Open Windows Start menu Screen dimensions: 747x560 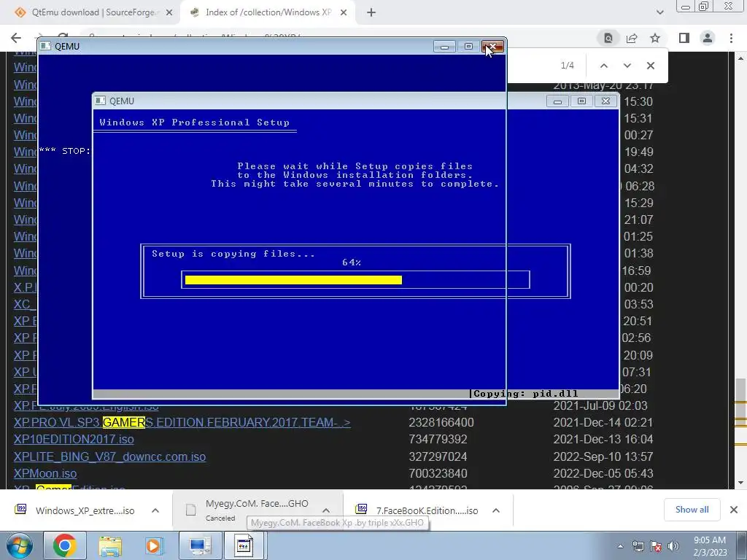pyautogui.click(x=18, y=545)
